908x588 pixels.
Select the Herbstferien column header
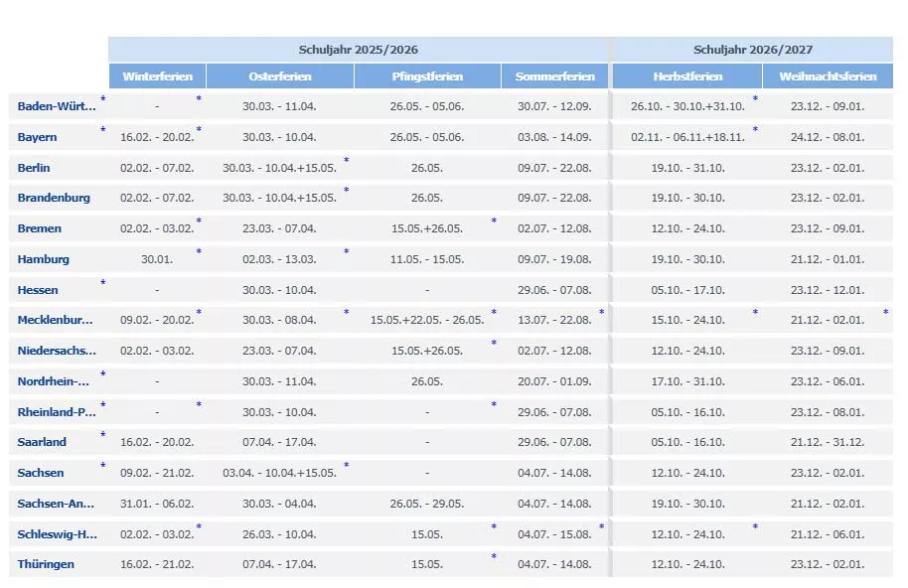(x=686, y=76)
